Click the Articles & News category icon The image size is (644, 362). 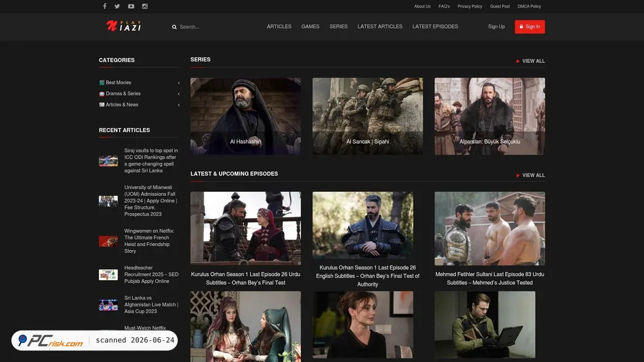(102, 105)
